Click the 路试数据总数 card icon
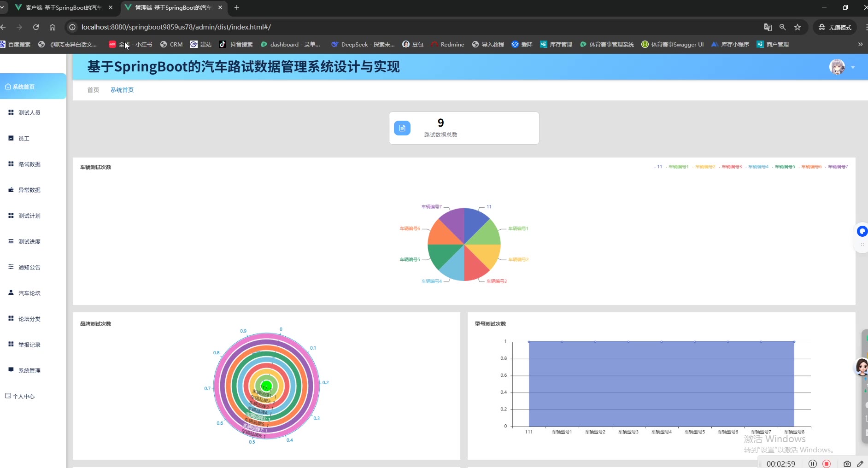The height and width of the screenshot is (468, 868). tap(402, 128)
